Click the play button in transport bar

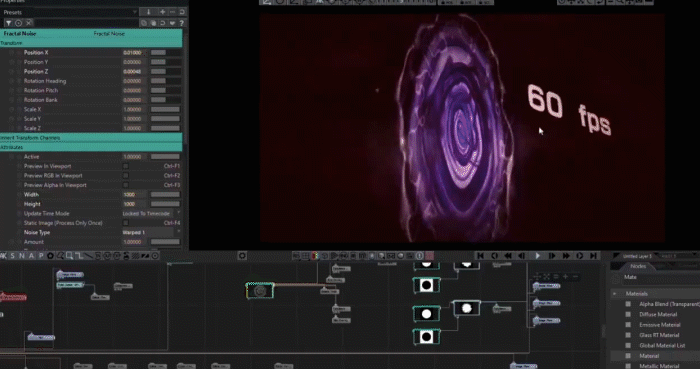click(538, 256)
